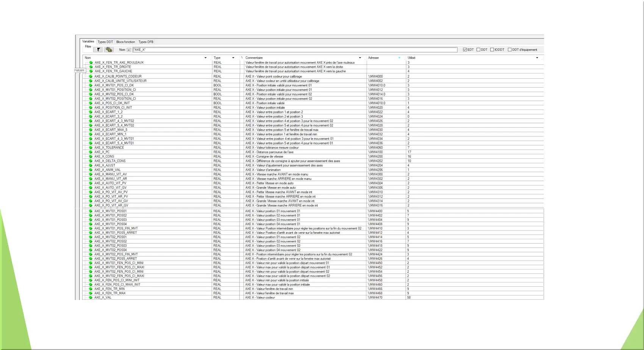Click green icon of AXE_X_FEN_TR_MAX

91,293
